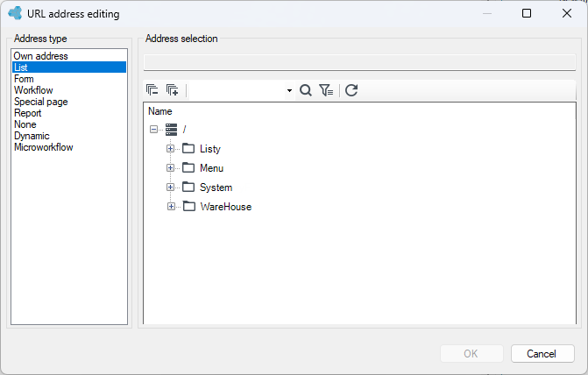Click the System folder icon
588x375 pixels.
188,187
